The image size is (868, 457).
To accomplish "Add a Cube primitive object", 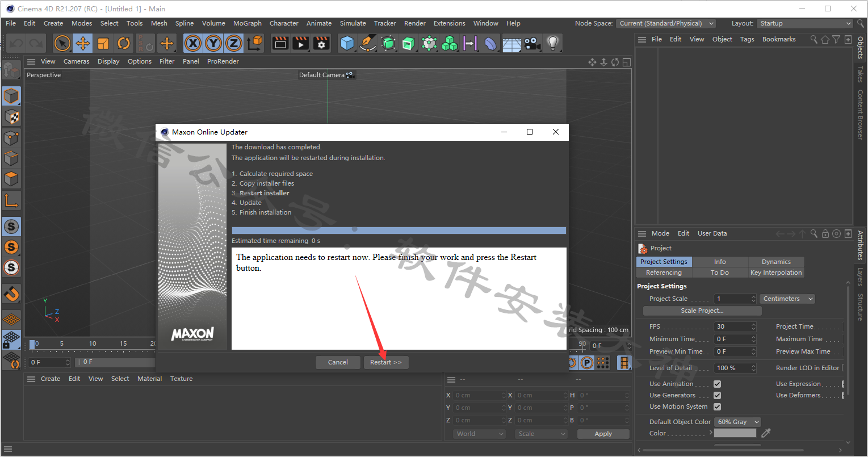I will 347,43.
